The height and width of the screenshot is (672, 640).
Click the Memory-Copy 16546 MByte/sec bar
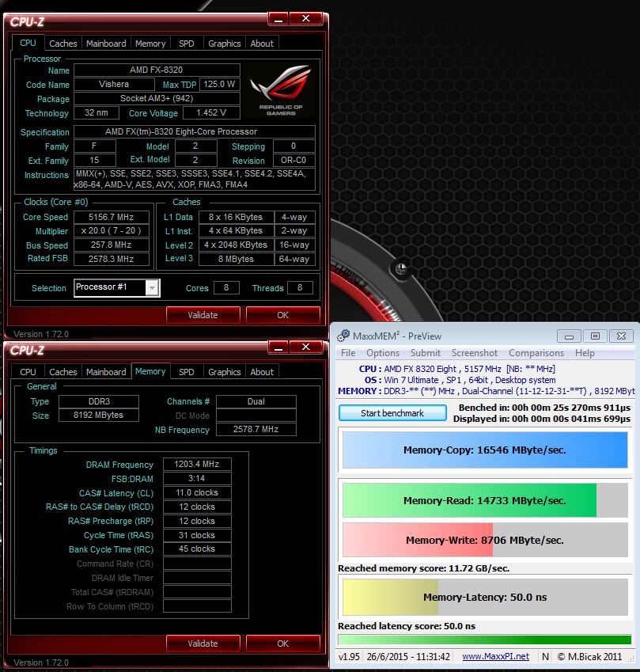click(x=485, y=450)
